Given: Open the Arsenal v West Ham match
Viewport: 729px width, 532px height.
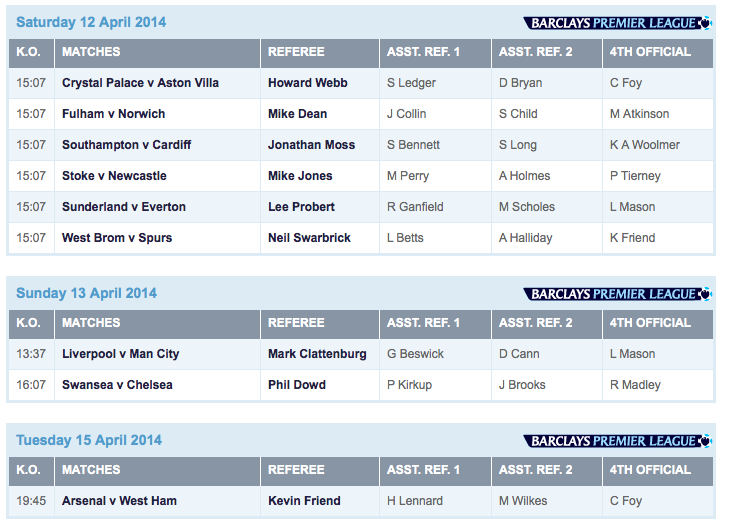Looking at the screenshot, I should tap(119, 501).
